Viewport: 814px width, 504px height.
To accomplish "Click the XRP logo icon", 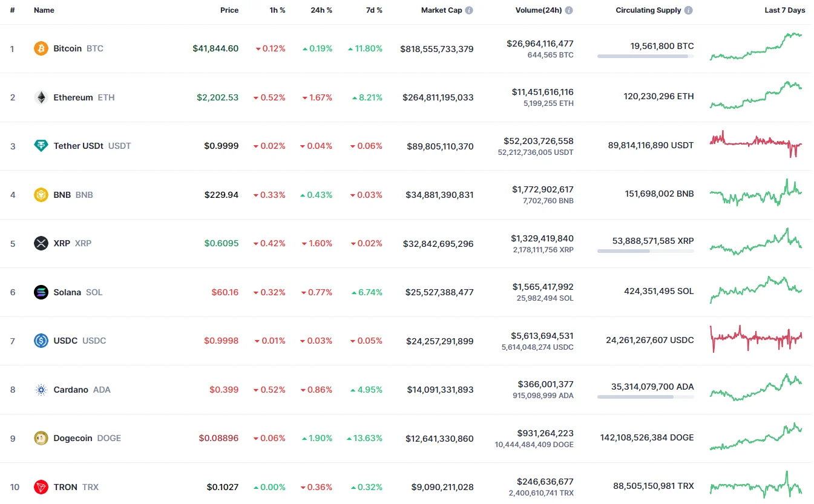I will pos(41,243).
